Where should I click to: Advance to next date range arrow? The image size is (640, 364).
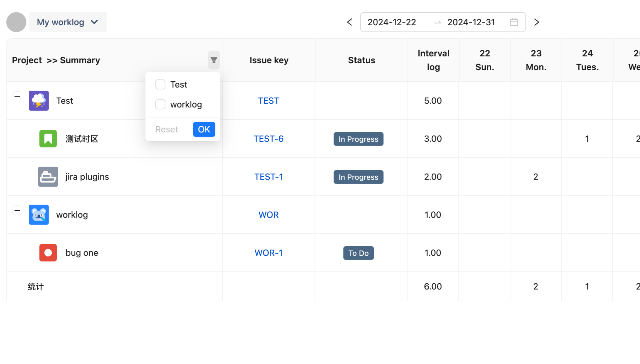coord(537,22)
